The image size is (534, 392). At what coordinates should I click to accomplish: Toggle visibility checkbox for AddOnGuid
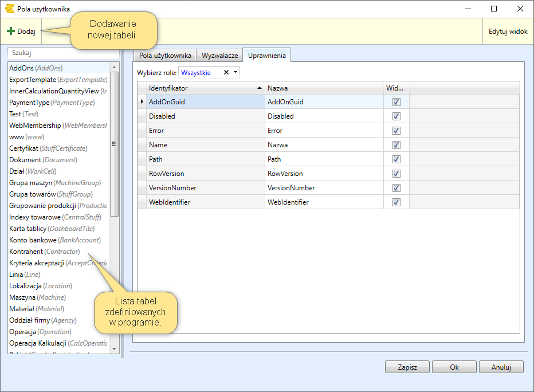(396, 102)
